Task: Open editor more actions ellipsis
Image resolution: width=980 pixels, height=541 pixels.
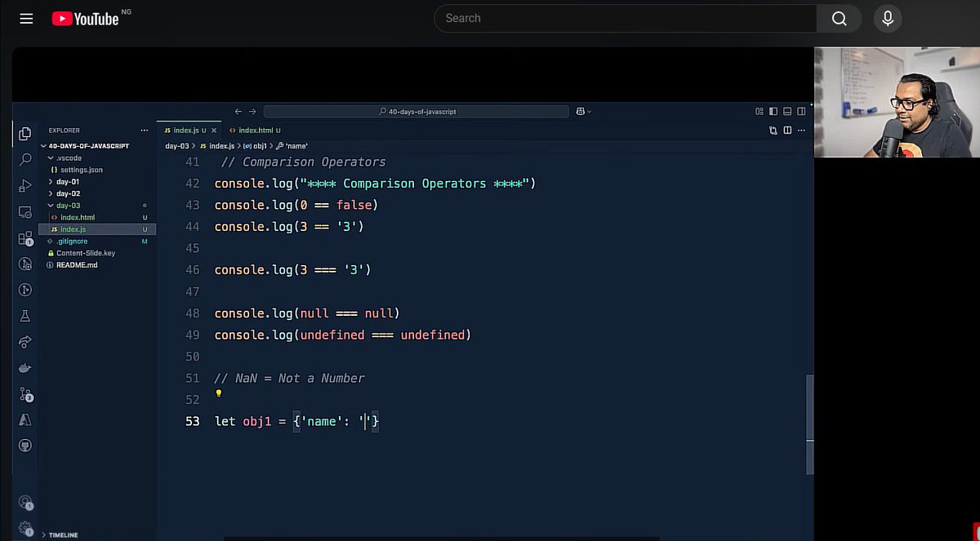Action: pos(801,130)
